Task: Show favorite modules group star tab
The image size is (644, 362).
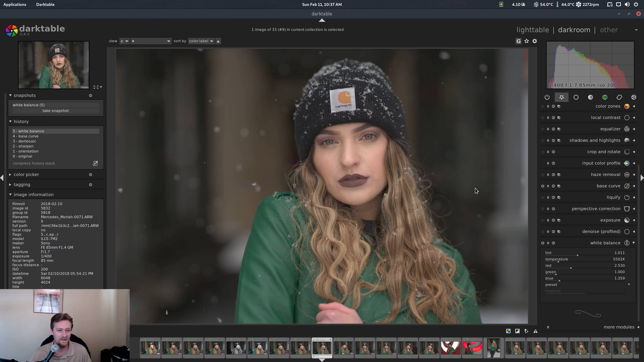Action: click(561, 97)
